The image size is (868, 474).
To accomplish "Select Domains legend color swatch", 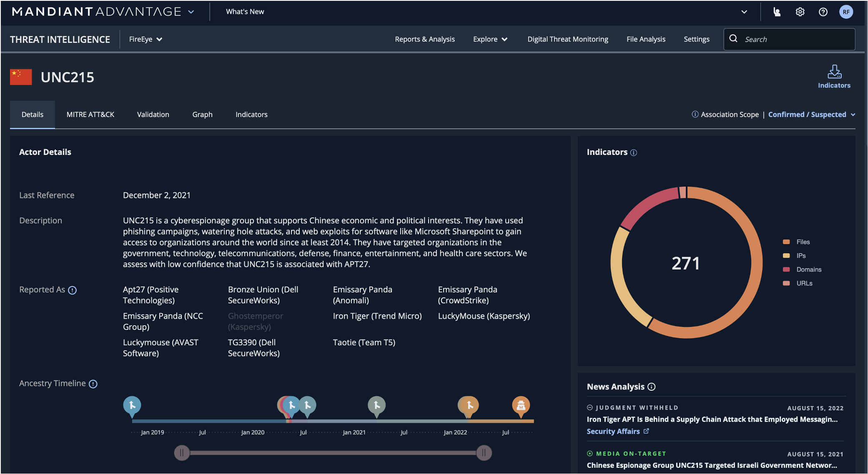I will (x=786, y=269).
